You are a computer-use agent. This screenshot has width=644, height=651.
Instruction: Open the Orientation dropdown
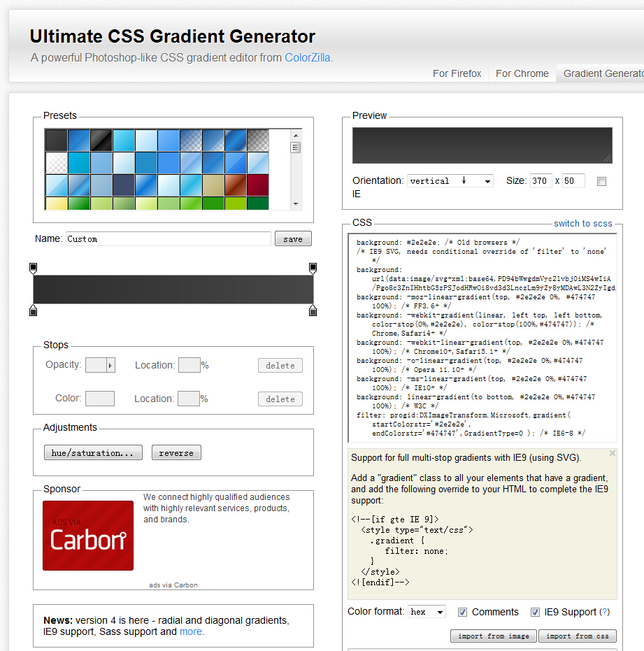[x=450, y=181]
